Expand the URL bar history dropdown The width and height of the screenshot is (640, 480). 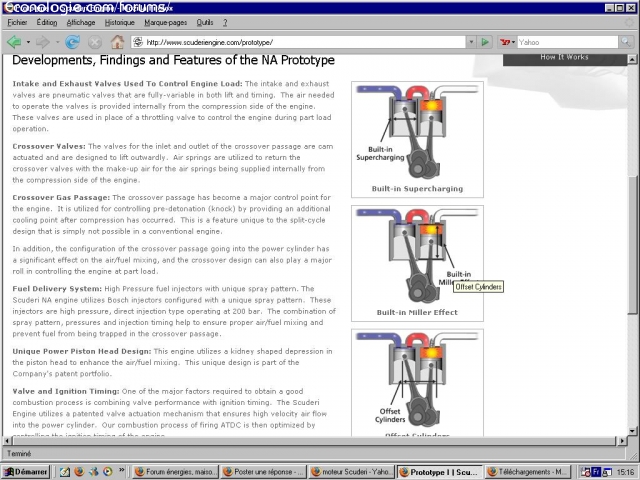coord(469,42)
